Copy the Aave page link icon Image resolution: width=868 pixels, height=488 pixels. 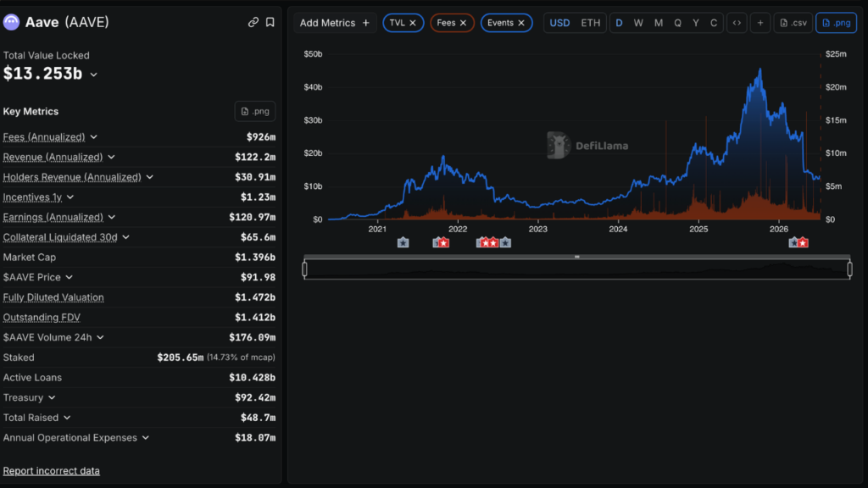point(253,22)
